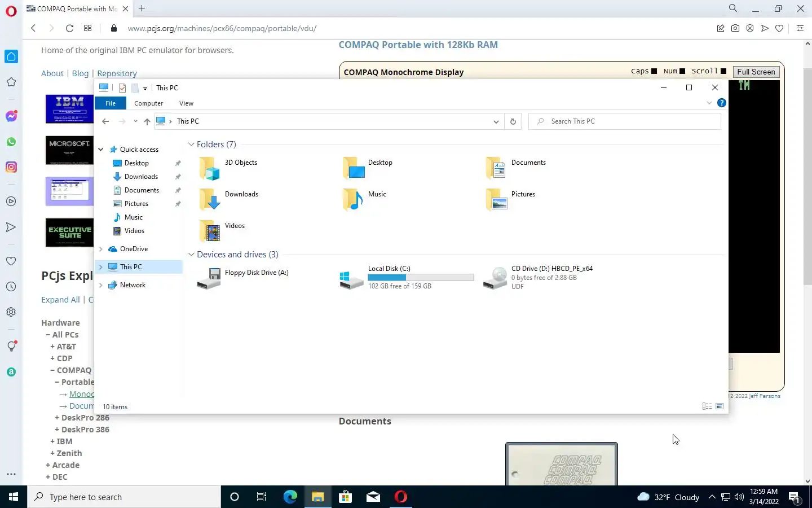Screen dimensions: 812x508
Task: Click the Executive Suite thumbnail
Action: click(x=69, y=233)
